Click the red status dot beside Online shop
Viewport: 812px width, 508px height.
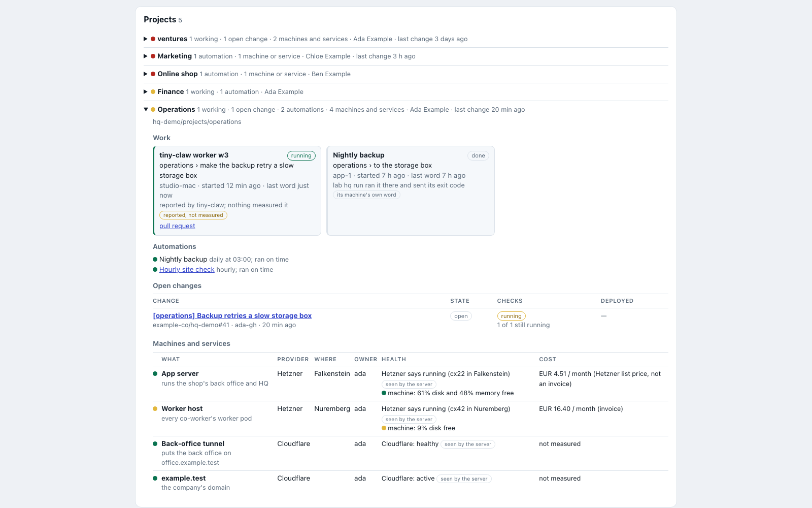pos(153,74)
